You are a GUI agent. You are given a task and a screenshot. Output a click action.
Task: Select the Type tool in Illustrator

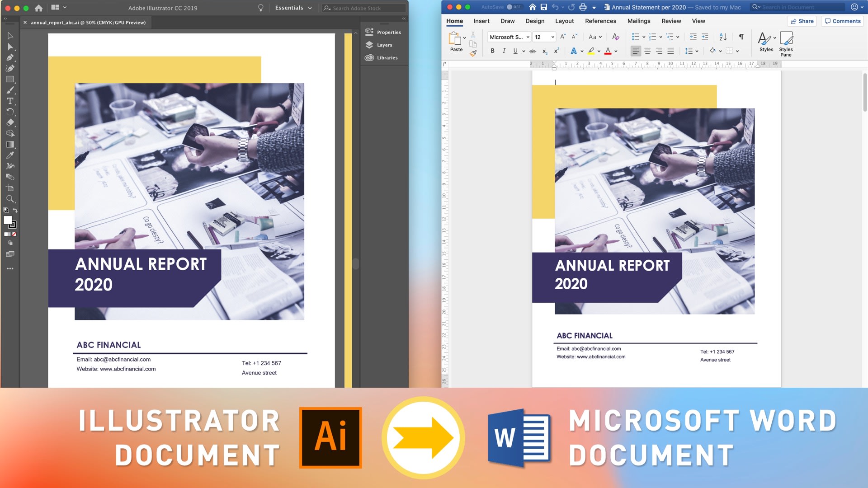10,101
